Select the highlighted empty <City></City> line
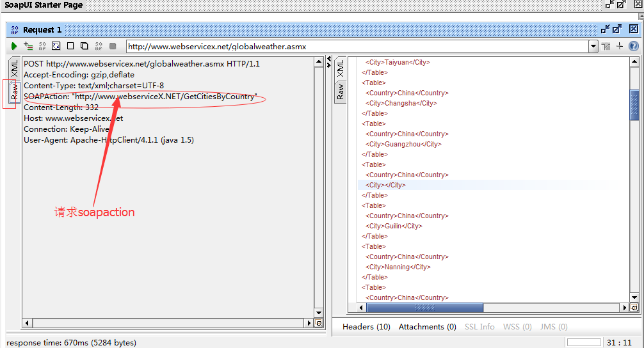 [385, 185]
